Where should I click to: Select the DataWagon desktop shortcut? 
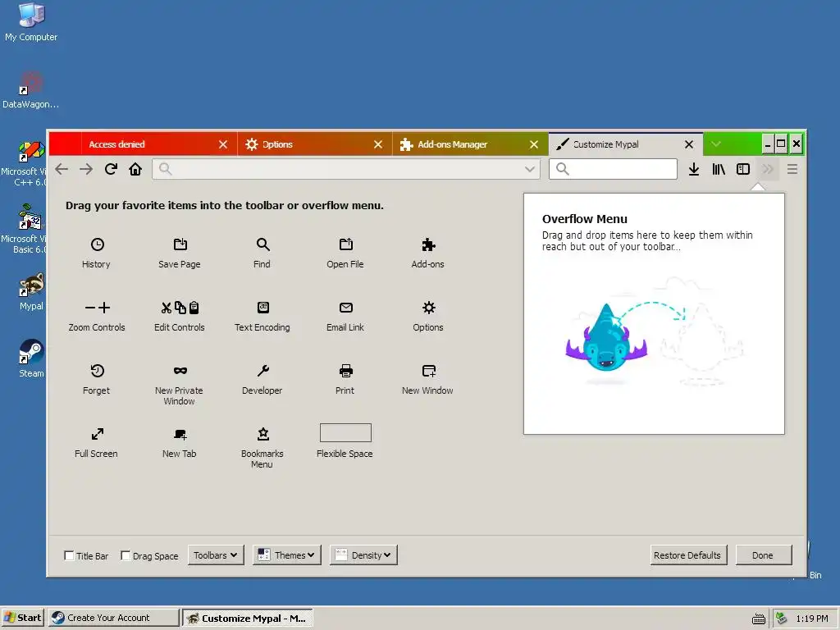pos(30,90)
